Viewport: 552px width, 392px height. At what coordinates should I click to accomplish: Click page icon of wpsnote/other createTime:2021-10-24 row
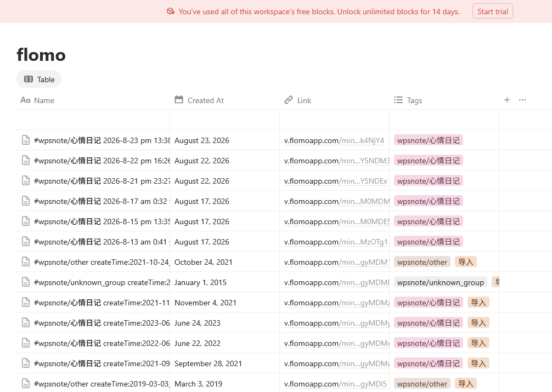click(x=26, y=262)
